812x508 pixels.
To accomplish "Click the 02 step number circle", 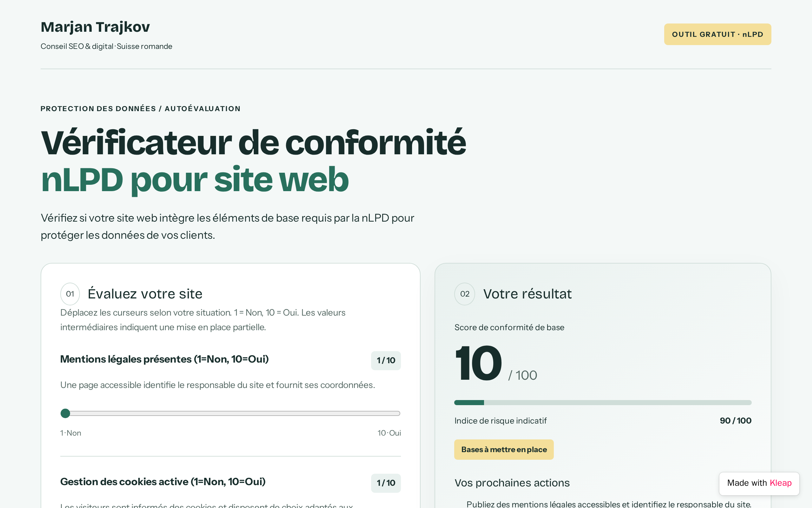I will pyautogui.click(x=465, y=294).
